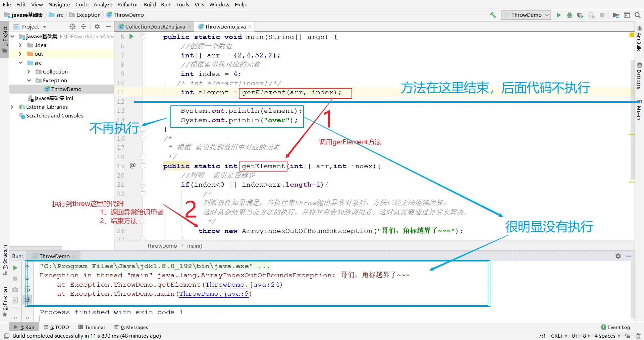The height and width of the screenshot is (340, 644).
Task: Click the dump threads camera icon
Action: point(15,290)
